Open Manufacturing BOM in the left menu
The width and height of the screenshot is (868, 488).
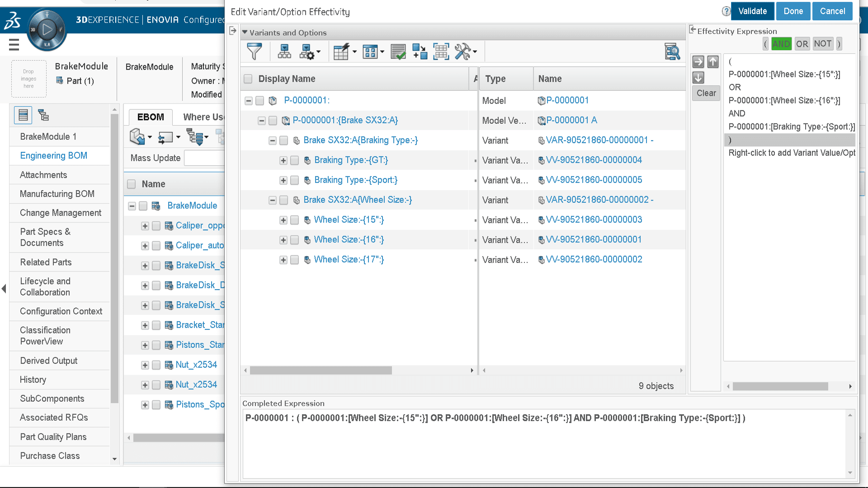[x=57, y=194]
